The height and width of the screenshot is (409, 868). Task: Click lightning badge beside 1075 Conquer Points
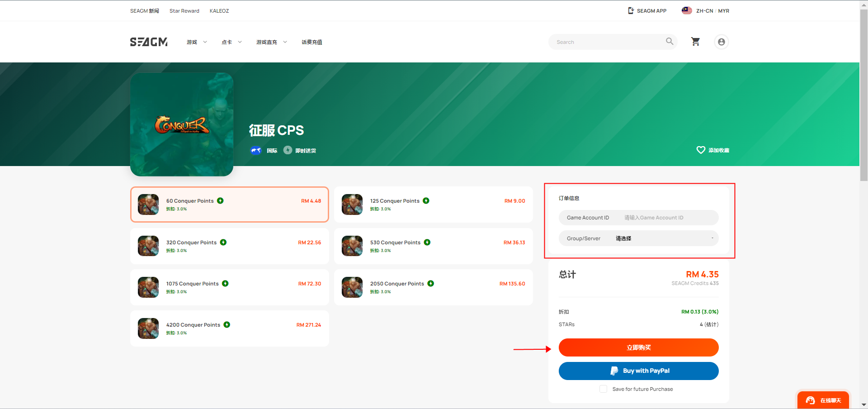click(225, 283)
